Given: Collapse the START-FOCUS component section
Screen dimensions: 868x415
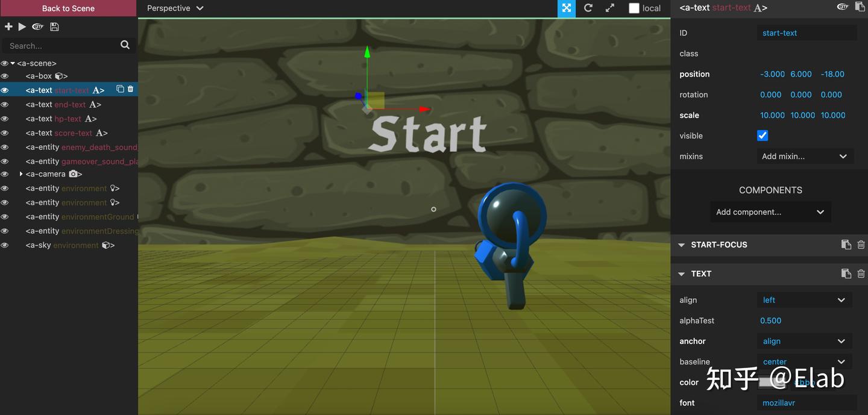Looking at the screenshot, I should [681, 245].
